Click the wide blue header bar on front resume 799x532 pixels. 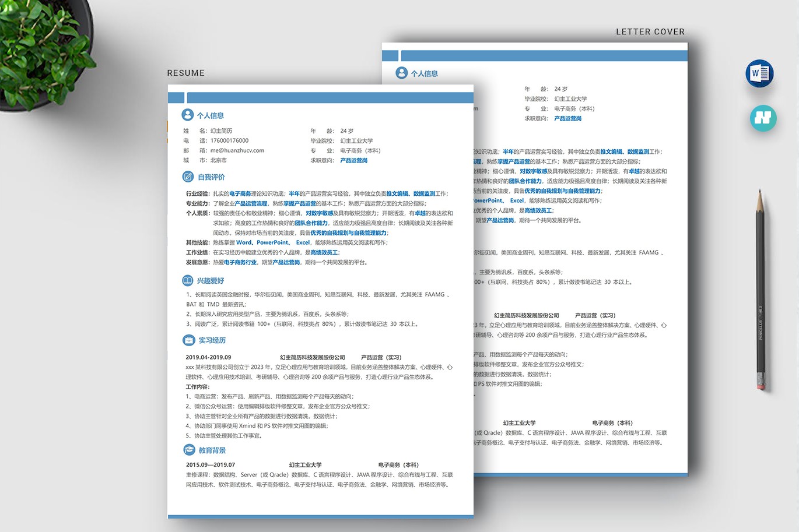pos(330,97)
